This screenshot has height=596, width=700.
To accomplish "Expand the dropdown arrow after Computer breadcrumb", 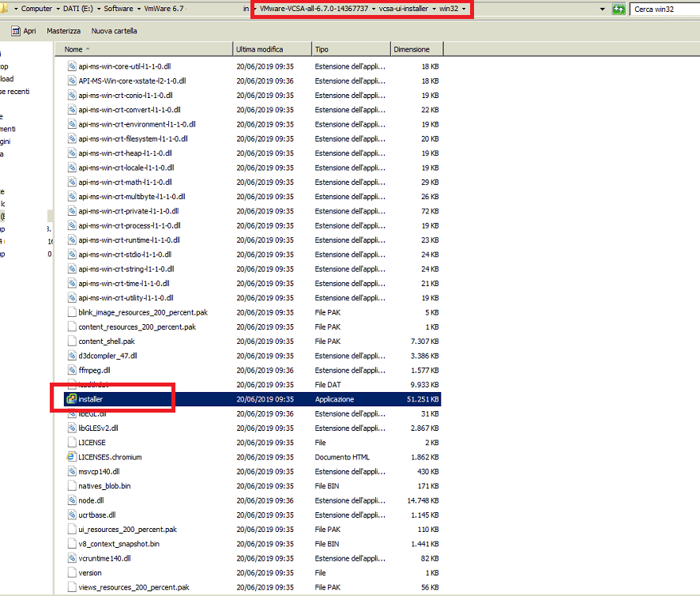I will [56, 9].
